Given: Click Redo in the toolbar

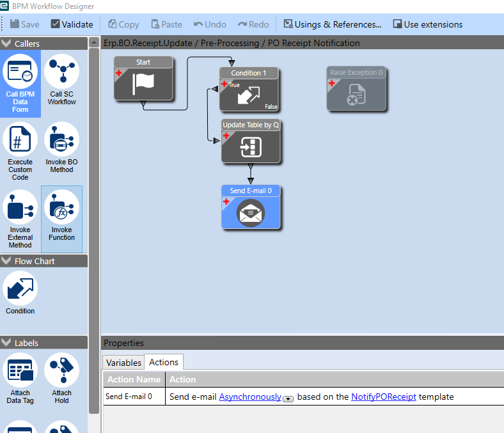Looking at the screenshot, I should (253, 24).
